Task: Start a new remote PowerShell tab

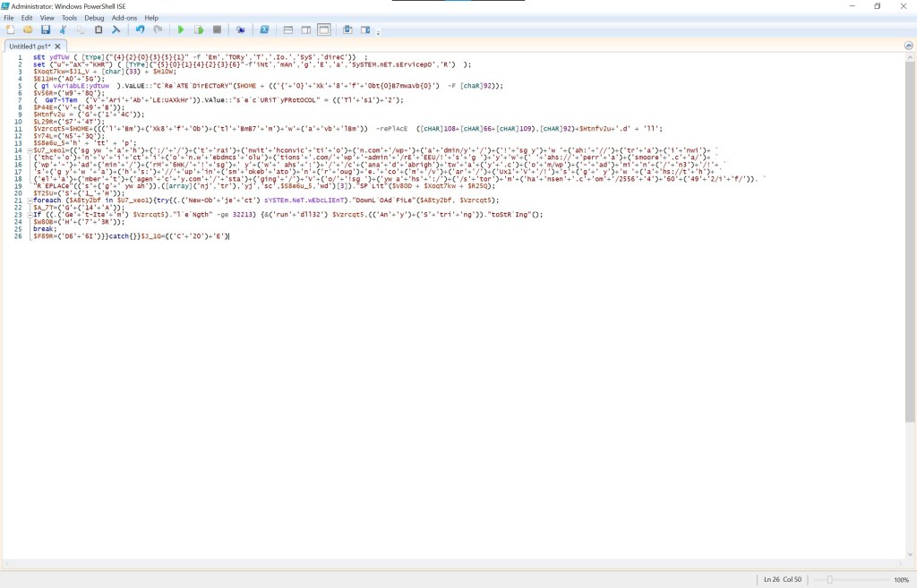Action: pyautogui.click(x=241, y=30)
